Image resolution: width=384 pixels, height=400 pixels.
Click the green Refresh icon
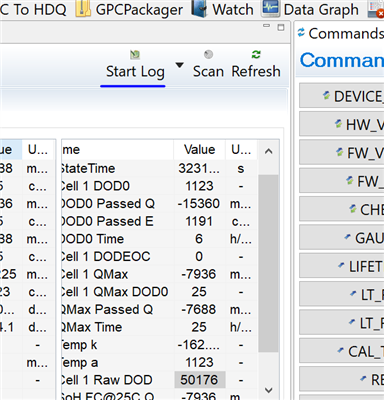pyautogui.click(x=256, y=54)
